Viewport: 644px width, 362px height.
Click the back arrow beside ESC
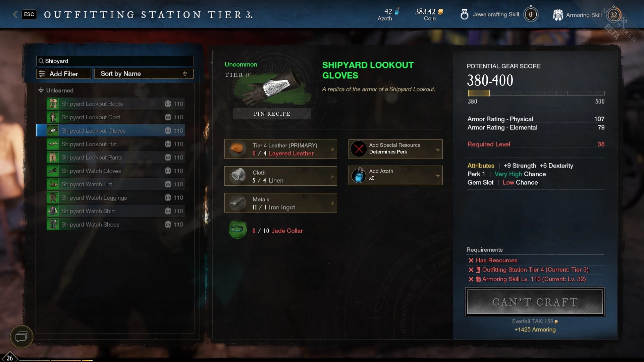point(15,14)
